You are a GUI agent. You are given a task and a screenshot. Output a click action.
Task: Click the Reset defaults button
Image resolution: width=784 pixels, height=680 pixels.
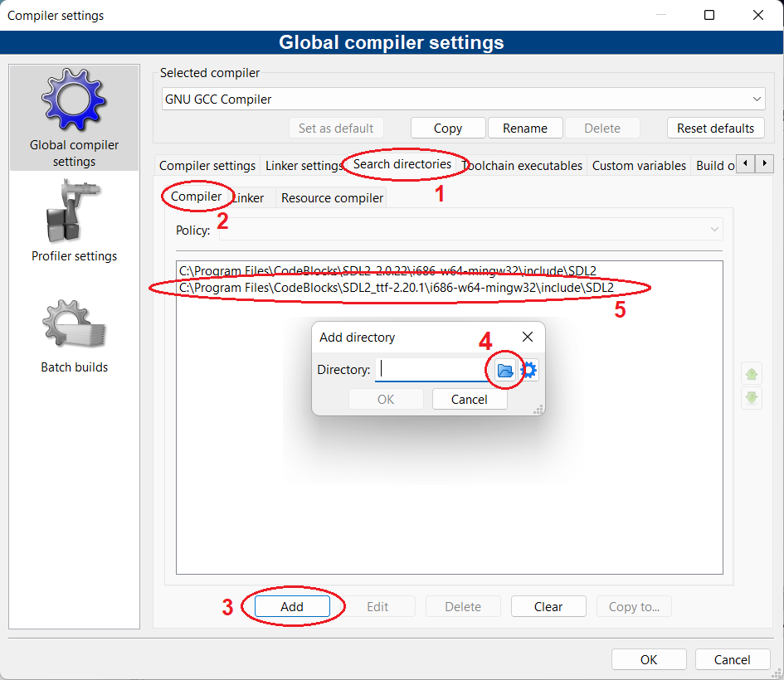click(715, 128)
